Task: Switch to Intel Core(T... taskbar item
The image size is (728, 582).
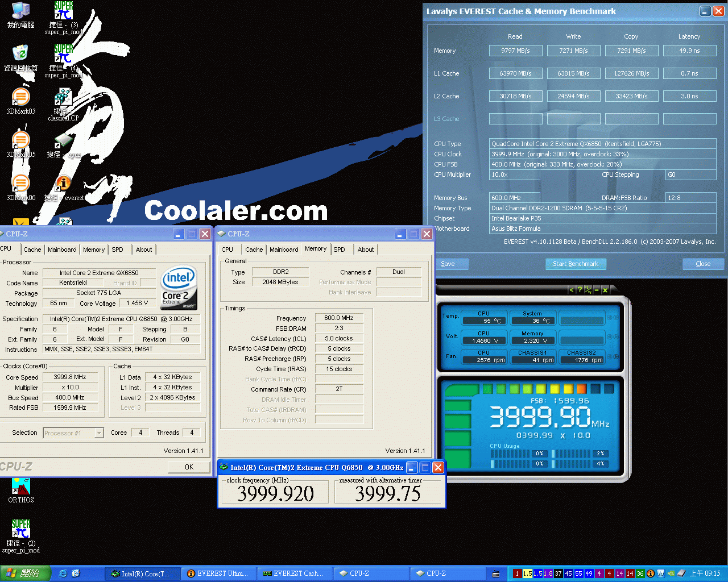Action: pyautogui.click(x=144, y=573)
